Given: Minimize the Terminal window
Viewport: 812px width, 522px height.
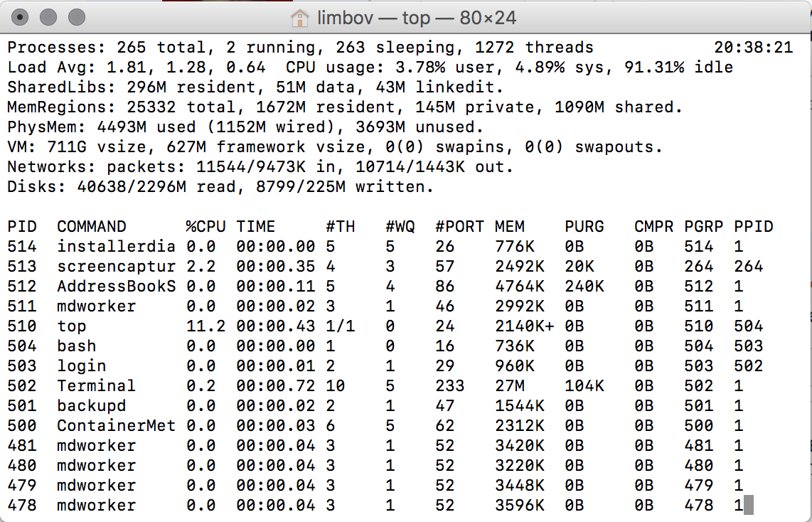Looking at the screenshot, I should (x=48, y=18).
